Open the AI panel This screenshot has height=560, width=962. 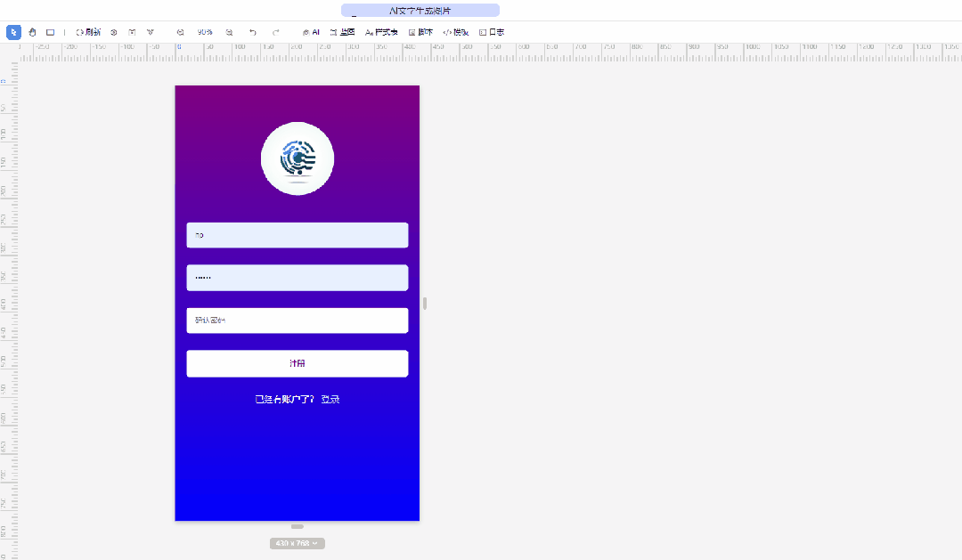pyautogui.click(x=311, y=32)
